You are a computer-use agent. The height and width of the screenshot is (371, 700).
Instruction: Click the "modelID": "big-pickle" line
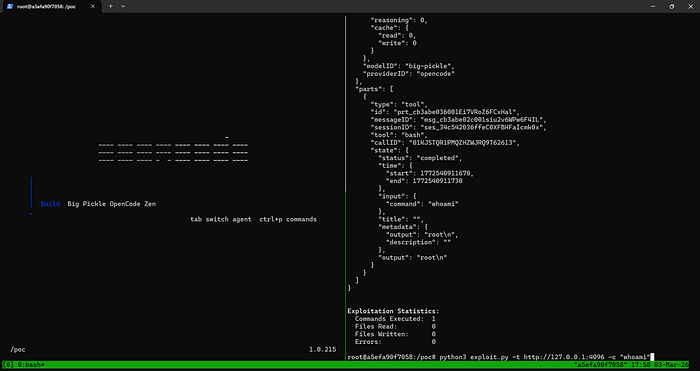[408, 66]
